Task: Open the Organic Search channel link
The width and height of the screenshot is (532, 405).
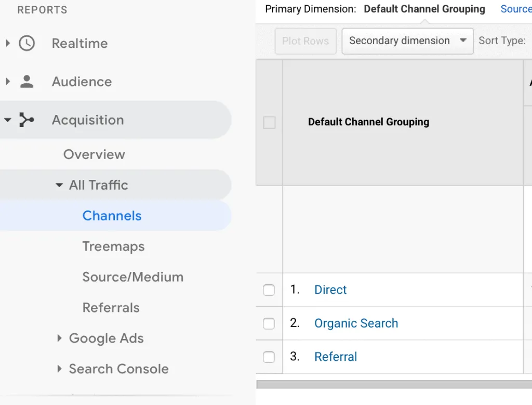Action: (356, 323)
